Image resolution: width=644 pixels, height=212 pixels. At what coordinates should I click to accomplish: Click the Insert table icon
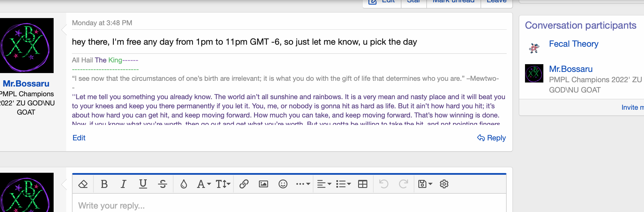click(363, 184)
